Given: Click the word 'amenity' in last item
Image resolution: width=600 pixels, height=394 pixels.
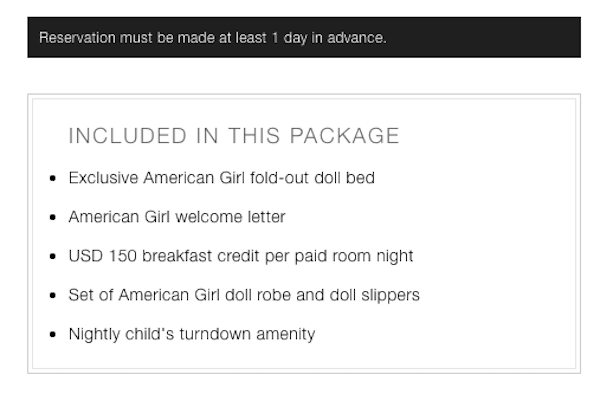Looking at the screenshot, I should 285,334.
